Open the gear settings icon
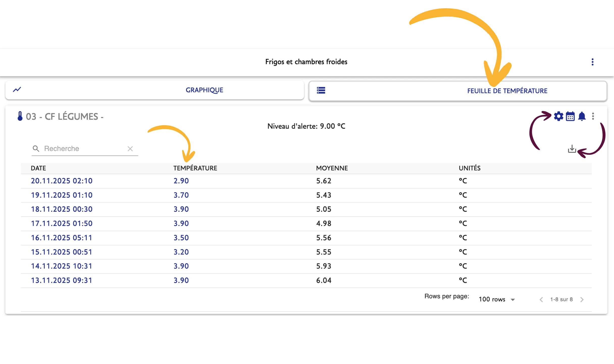This screenshot has width=614, height=364. coord(558,116)
